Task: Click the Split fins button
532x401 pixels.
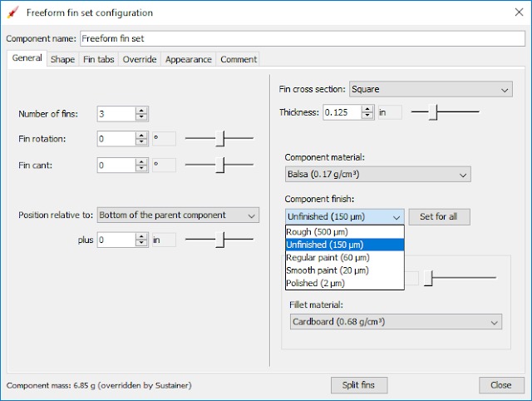Action: 359,385
